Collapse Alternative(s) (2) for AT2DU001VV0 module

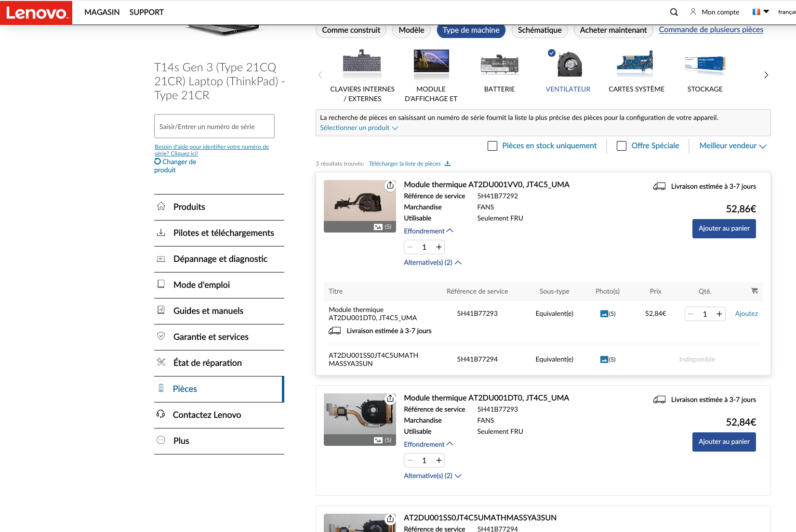pyautogui.click(x=433, y=262)
